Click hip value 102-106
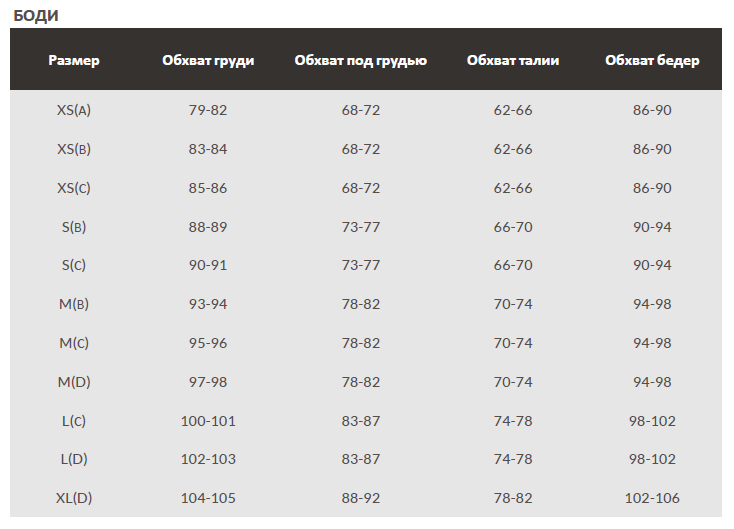The height and width of the screenshot is (529, 734). 652,498
